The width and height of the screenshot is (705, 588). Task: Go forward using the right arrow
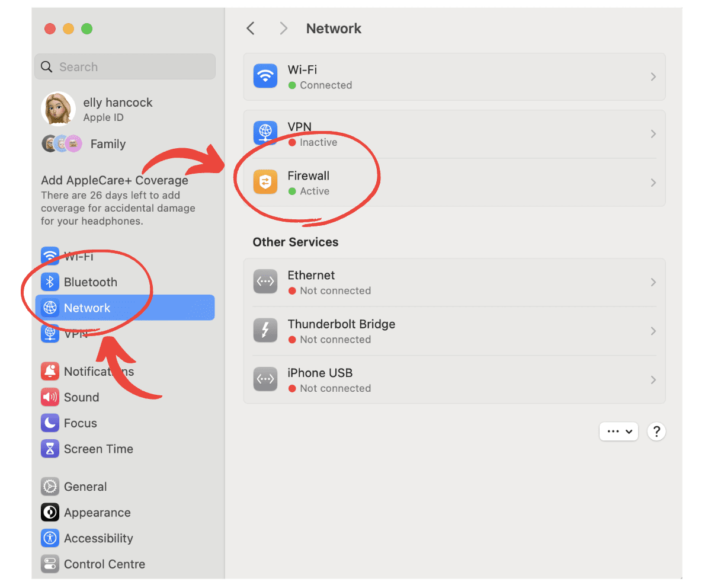(283, 28)
